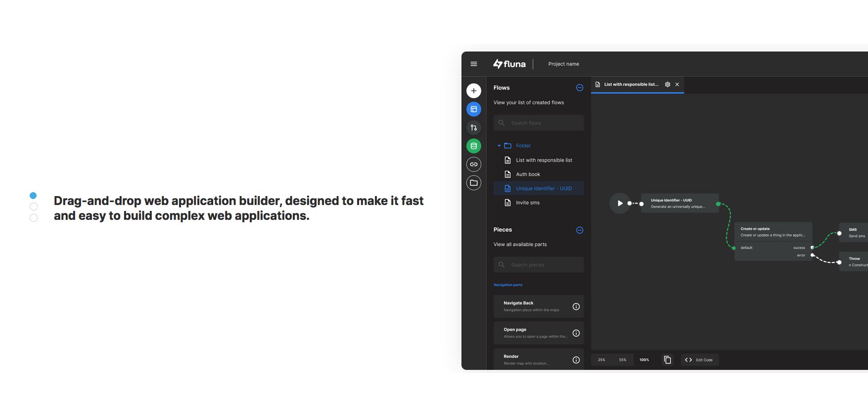Viewport: 868px width, 410px height.
Task: Open the hamburger menu icon
Action: [x=473, y=64]
